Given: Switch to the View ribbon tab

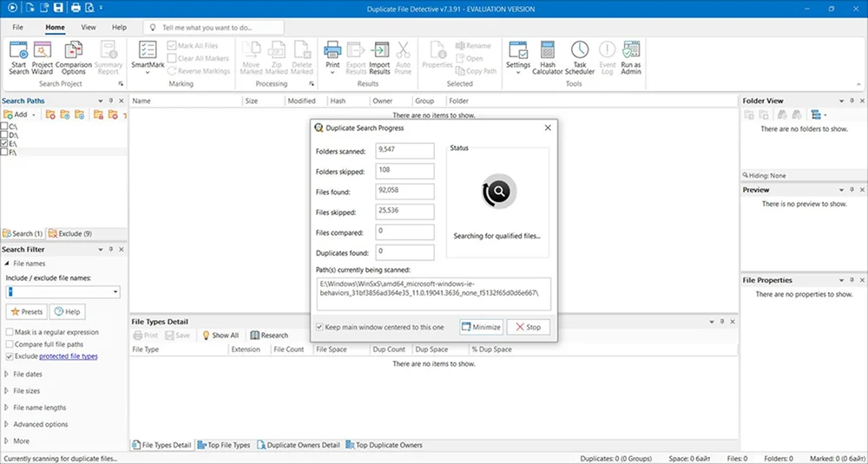Looking at the screenshot, I should [x=89, y=28].
